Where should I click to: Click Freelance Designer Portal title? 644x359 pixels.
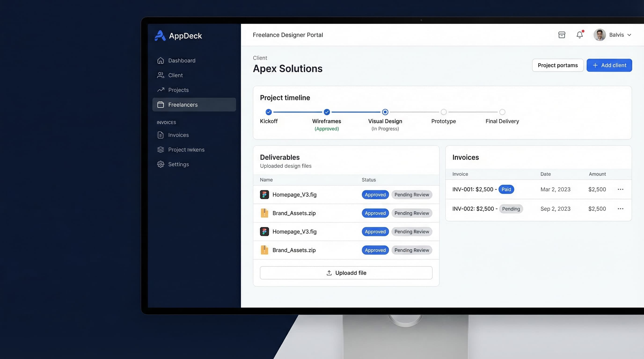pyautogui.click(x=288, y=35)
